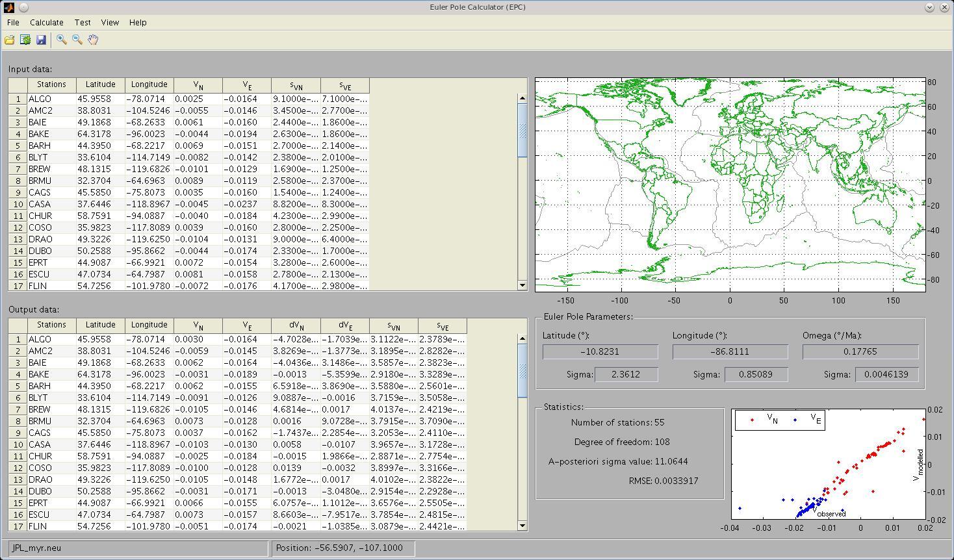Screen dimensions: 954x560
Task: Open the Help menu
Action: pyautogui.click(x=138, y=22)
